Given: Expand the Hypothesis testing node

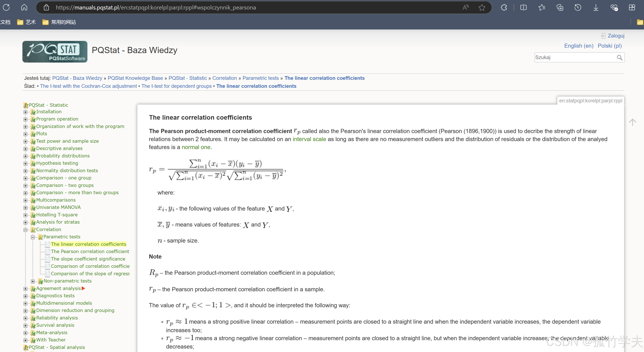Looking at the screenshot, I should 25,163.
